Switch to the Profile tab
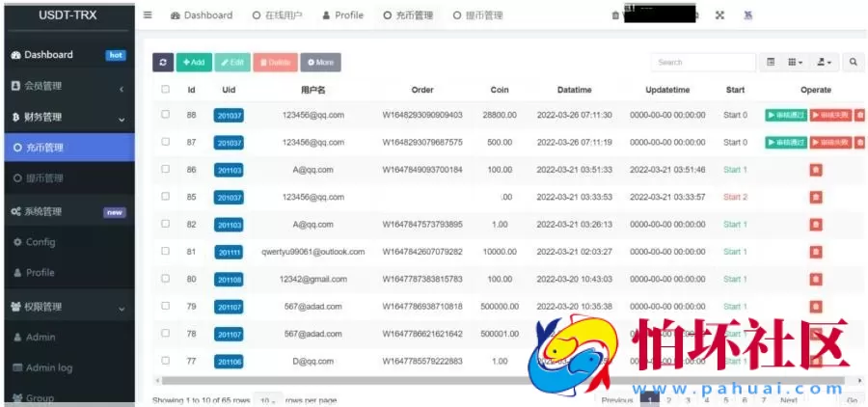The height and width of the screenshot is (407, 868). [342, 15]
